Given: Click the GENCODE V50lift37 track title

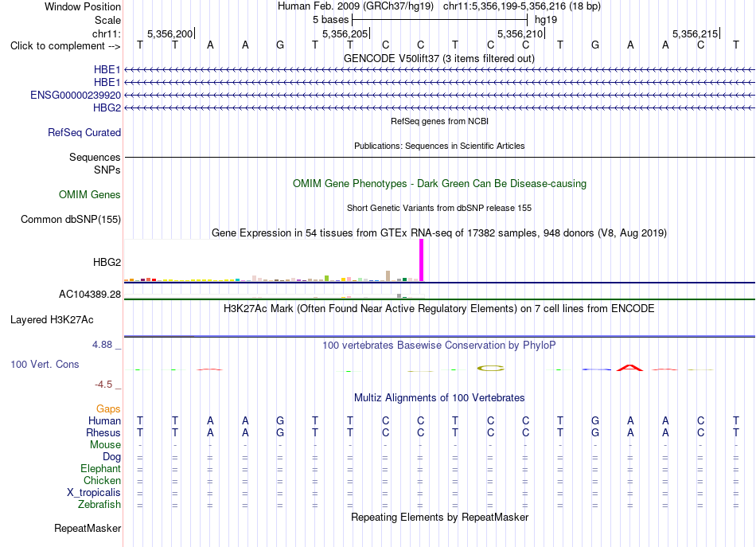Looking at the screenshot, I should pos(439,58).
